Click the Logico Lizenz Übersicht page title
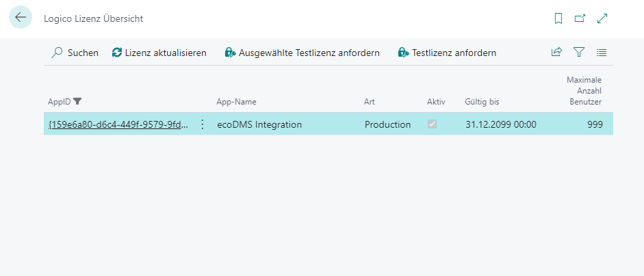This screenshot has height=276, width=644. [94, 19]
